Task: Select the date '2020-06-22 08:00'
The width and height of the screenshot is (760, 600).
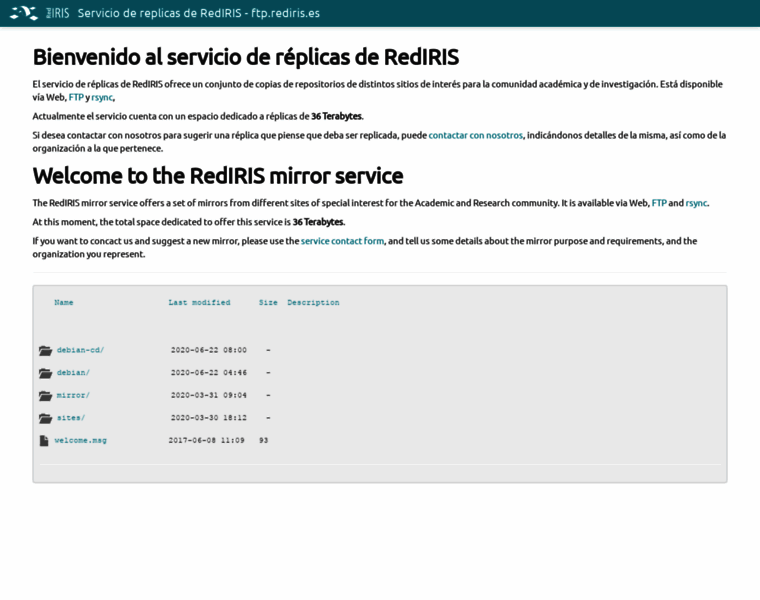Action: click(209, 350)
